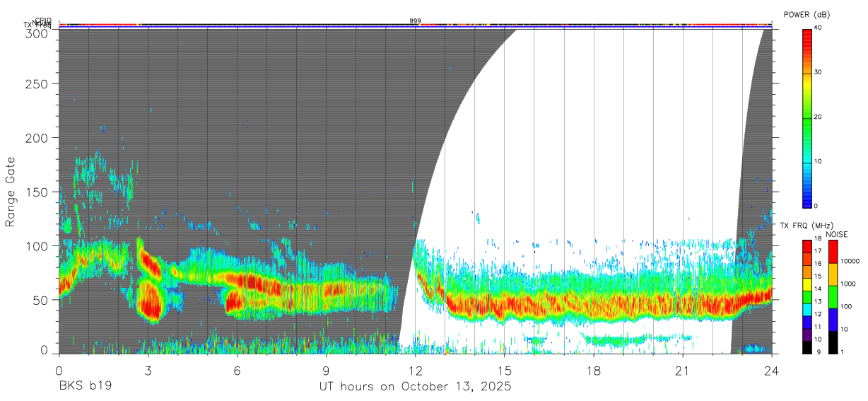This screenshot has height=401, width=868.
Task: Click the 'NOISE' legend title
Action: [x=838, y=234]
